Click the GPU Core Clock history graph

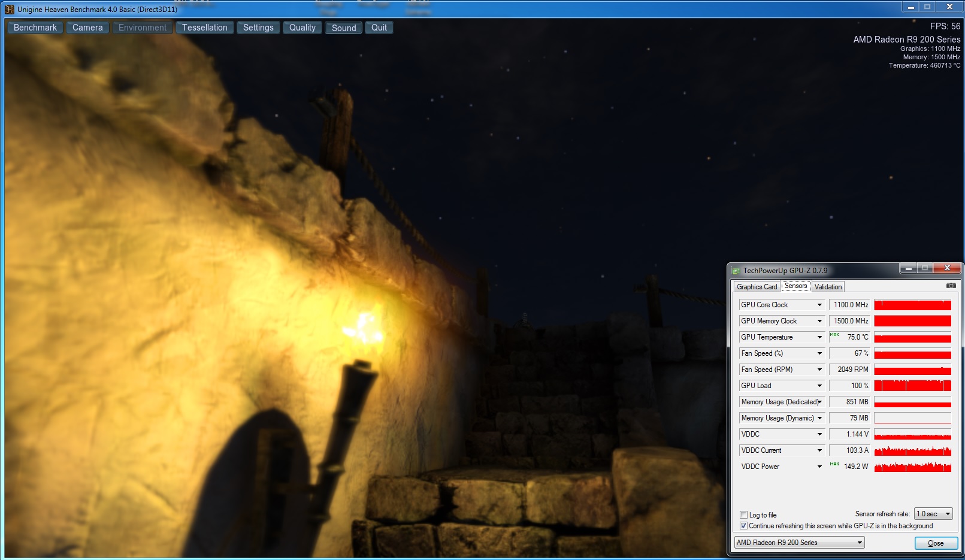(x=912, y=305)
